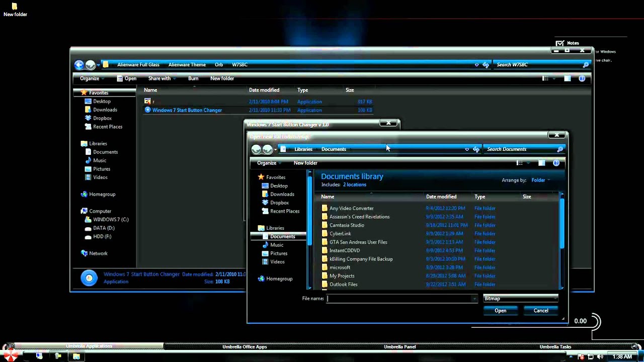The width and height of the screenshot is (644, 362).
Task: Expand W7SBC address bar history dropdown
Action: coord(476,65)
